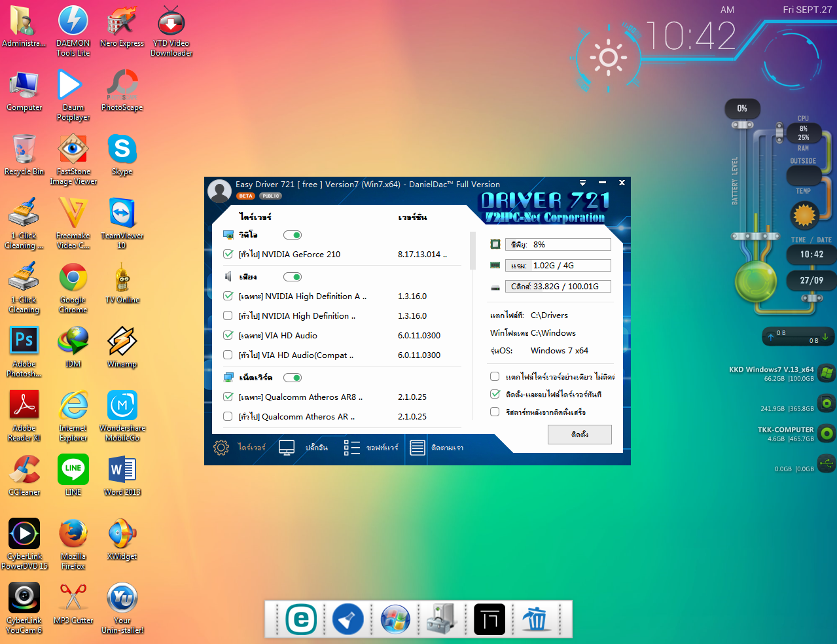The height and width of the screenshot is (644, 837).
Task: Toggle the audio drivers category switch
Action: [293, 277]
